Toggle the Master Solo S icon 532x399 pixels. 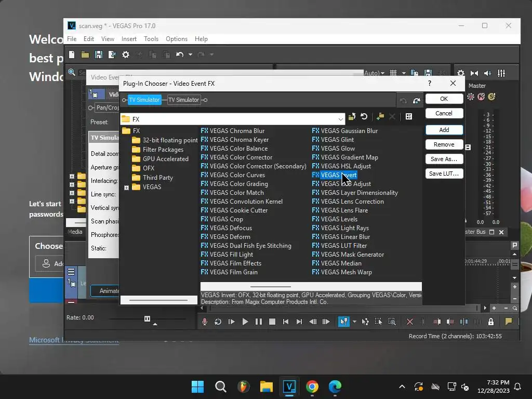[x=491, y=97]
